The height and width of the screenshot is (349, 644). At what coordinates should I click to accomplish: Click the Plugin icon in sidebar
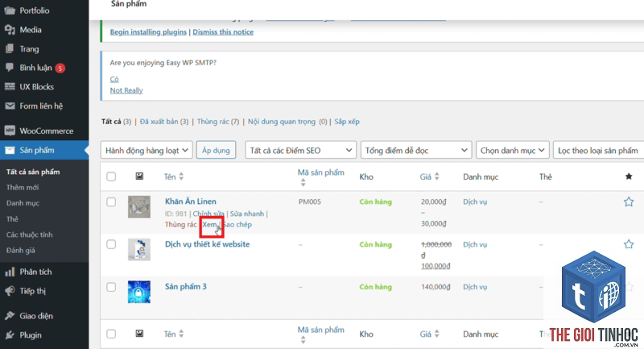10,335
